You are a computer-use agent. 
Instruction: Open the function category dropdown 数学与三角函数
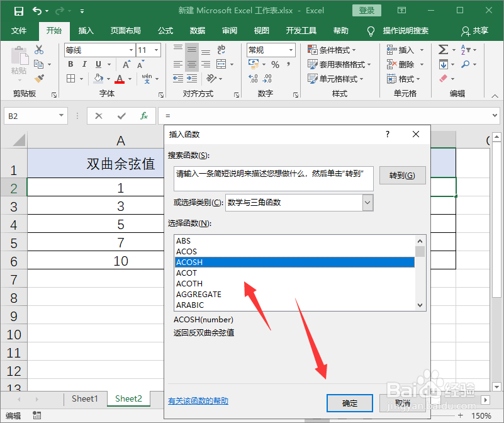367,203
